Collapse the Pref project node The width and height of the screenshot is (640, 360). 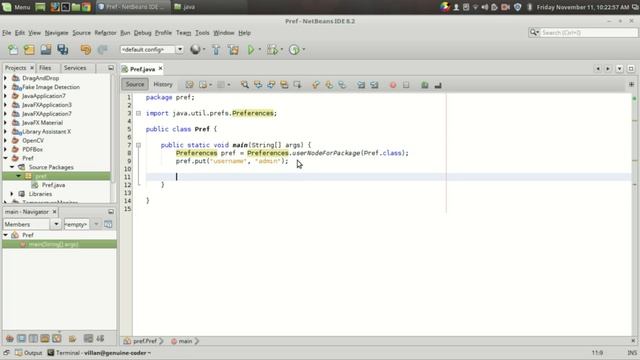(6, 158)
